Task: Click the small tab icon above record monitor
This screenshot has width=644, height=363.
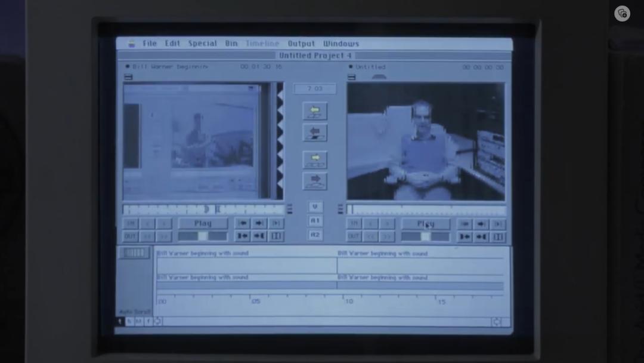Action: coord(379,77)
